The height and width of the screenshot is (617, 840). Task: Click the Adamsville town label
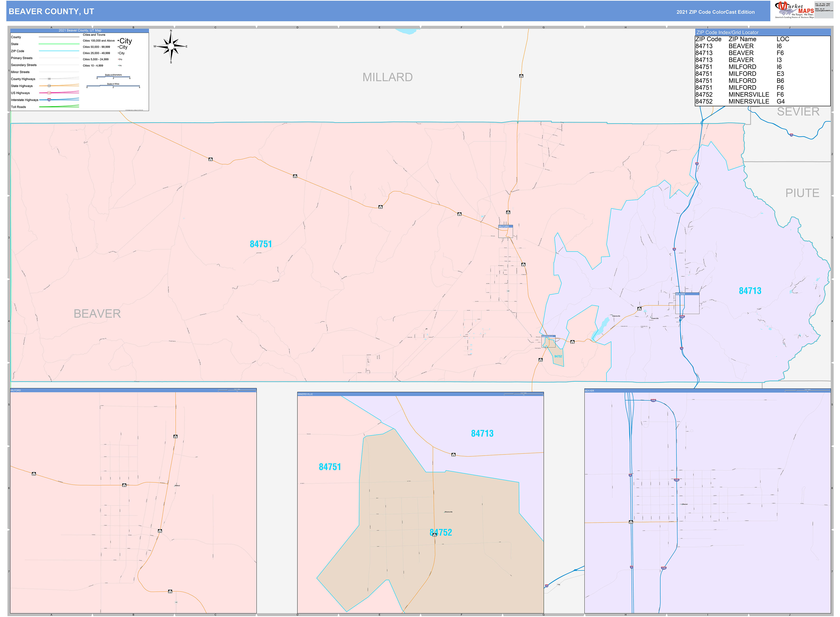616,316
